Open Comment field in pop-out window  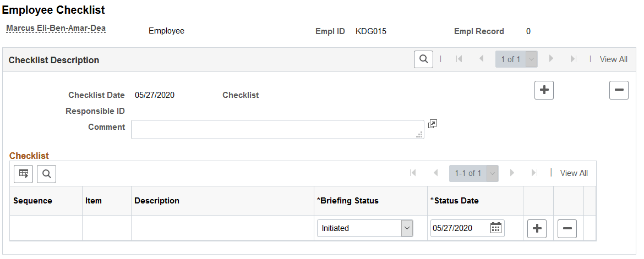tap(433, 124)
